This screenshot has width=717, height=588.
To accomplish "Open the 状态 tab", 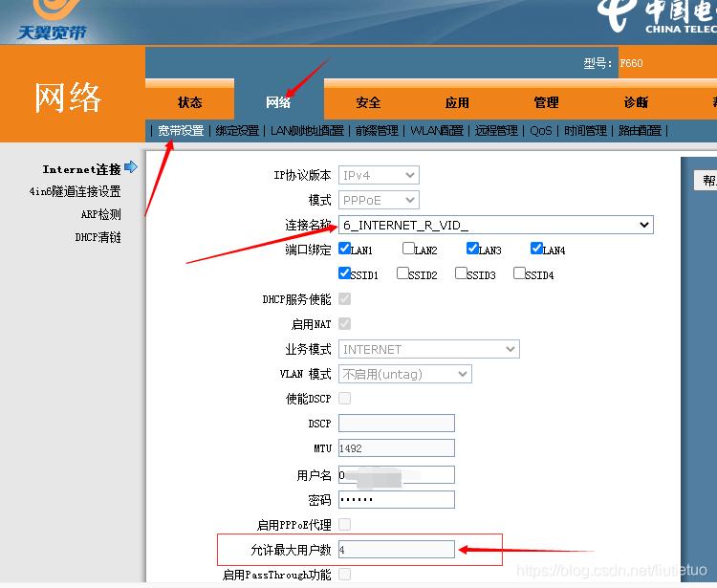I will coord(190,102).
